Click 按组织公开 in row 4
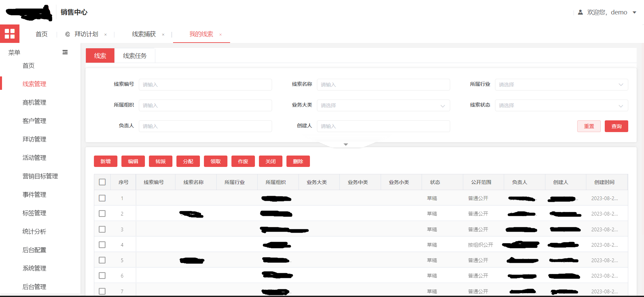Image resolution: width=644 pixels, height=297 pixels. pyautogui.click(x=481, y=245)
